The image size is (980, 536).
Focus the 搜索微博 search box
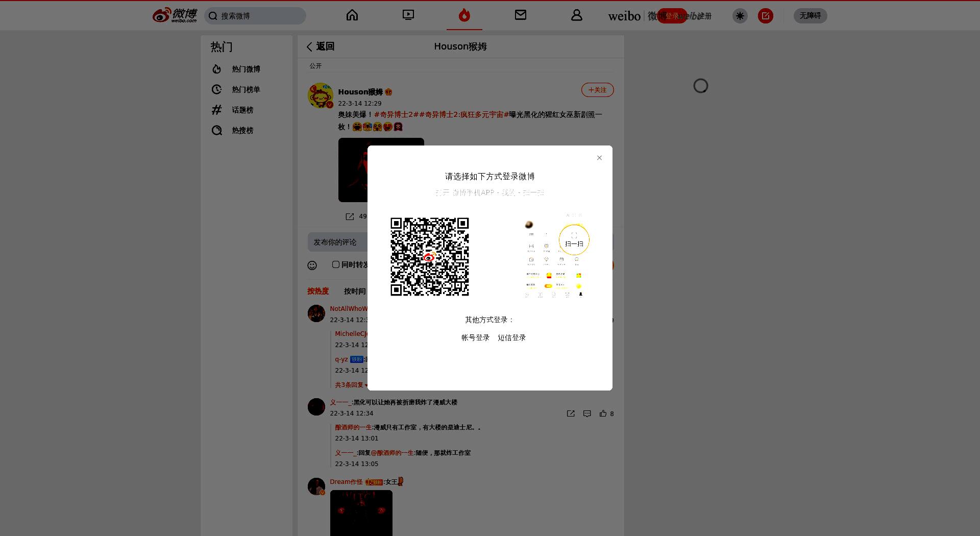[x=255, y=16]
